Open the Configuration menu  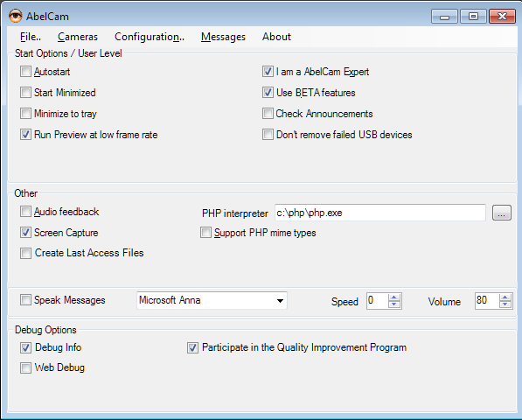point(150,37)
